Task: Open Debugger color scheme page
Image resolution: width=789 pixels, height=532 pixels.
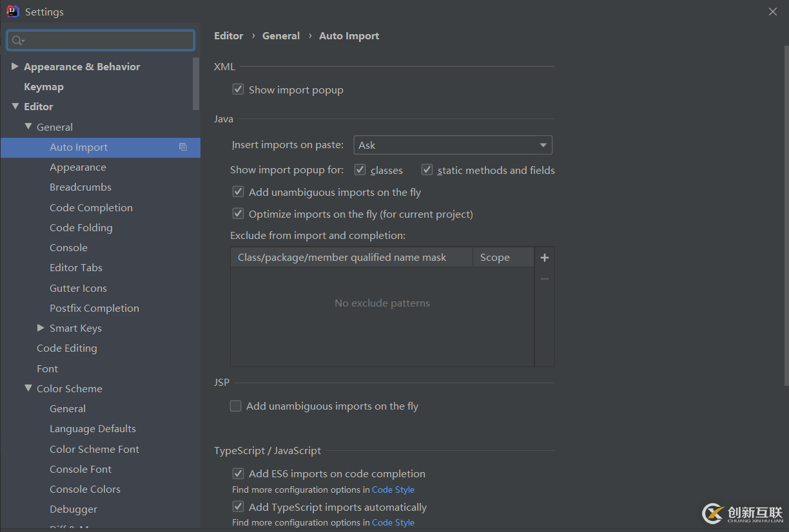Action: 73,509
